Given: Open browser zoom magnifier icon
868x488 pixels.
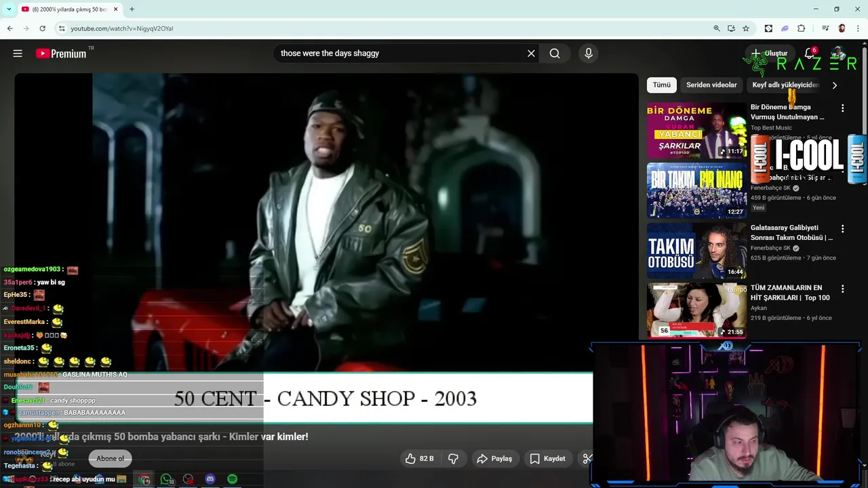Looking at the screenshot, I should 717,28.
